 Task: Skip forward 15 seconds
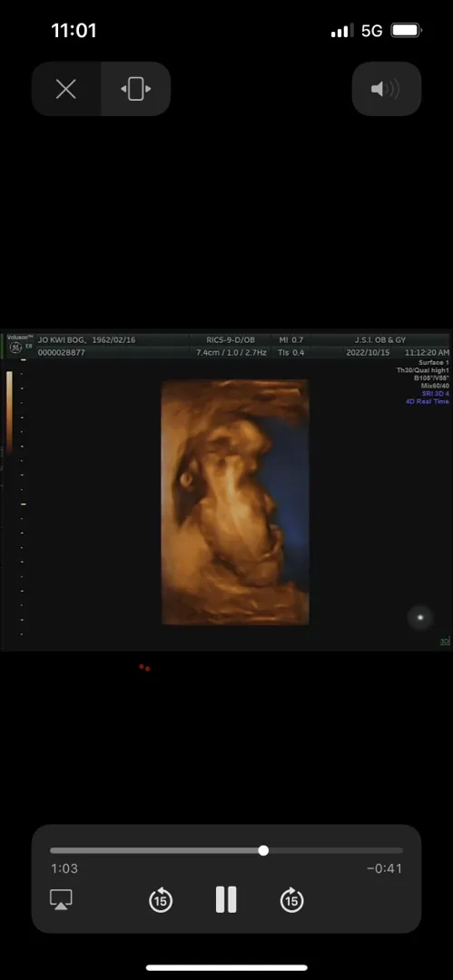[291, 900]
